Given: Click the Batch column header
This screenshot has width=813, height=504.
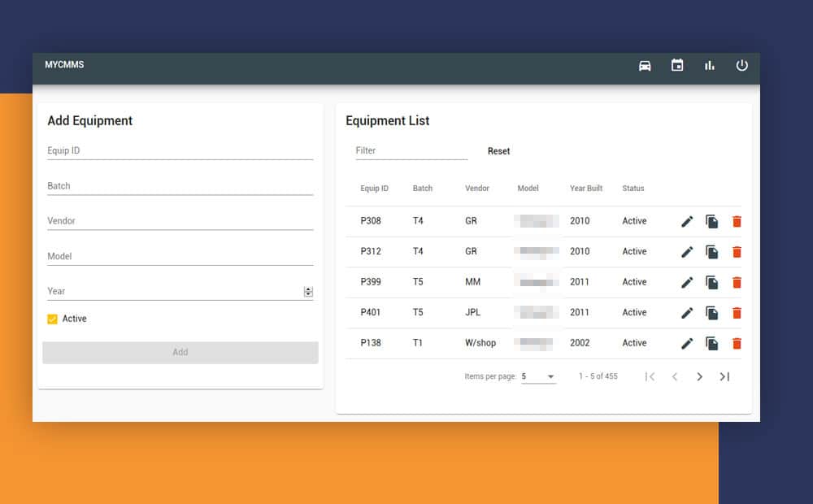Looking at the screenshot, I should (x=423, y=189).
